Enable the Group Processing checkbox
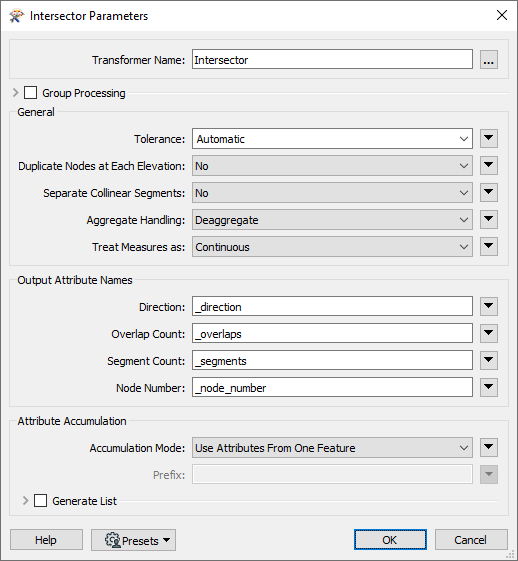 click(x=30, y=93)
